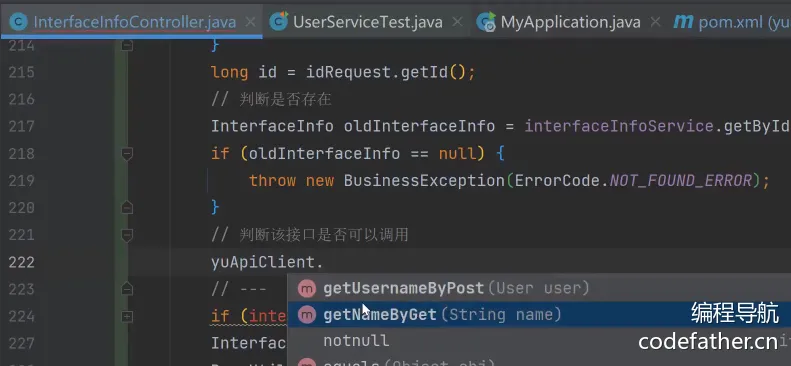Expand the folded if block at line 224
The width and height of the screenshot is (791, 366).
127,316
